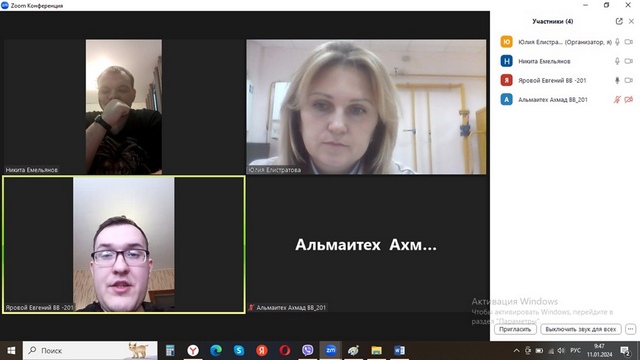Click the taskbar search field Поиск
The width and height of the screenshot is (640, 360).
[90, 350]
